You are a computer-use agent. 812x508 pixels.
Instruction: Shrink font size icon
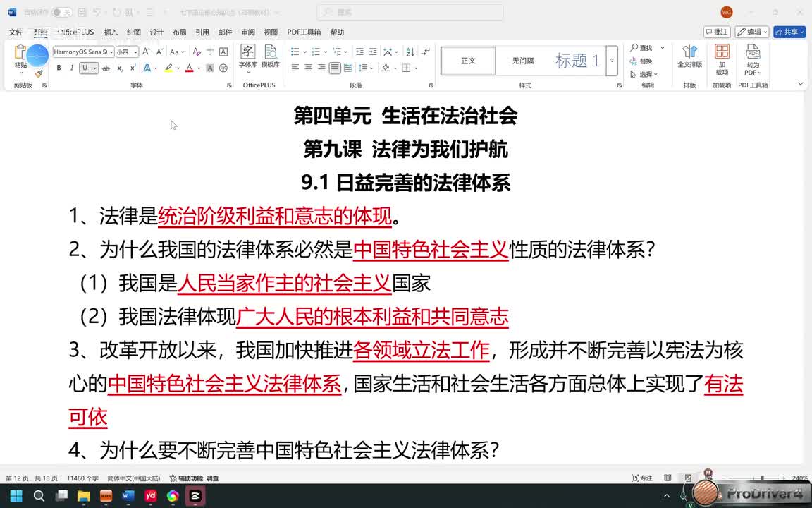point(159,52)
